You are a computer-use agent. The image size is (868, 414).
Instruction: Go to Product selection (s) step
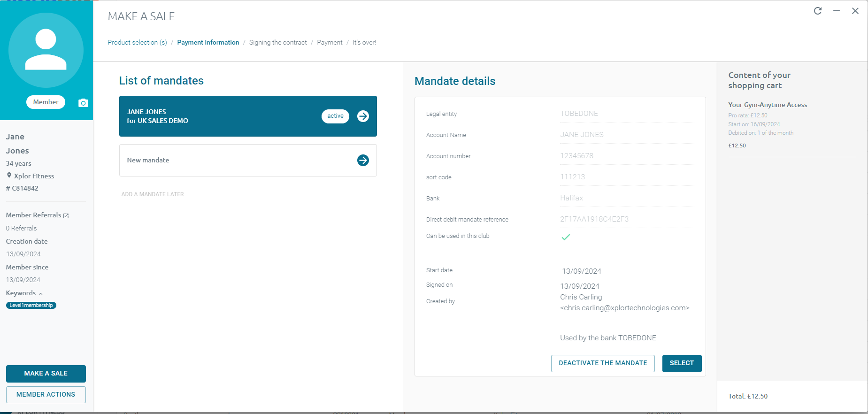pos(137,42)
